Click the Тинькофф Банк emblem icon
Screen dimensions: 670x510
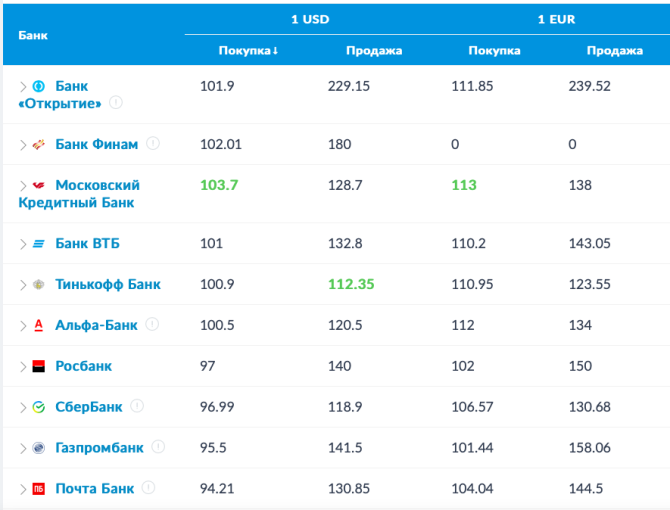(x=39, y=284)
